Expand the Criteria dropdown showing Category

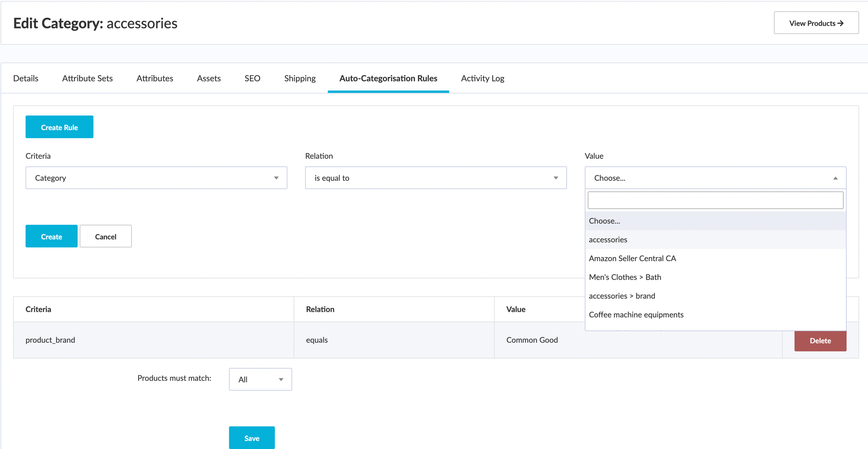tap(156, 178)
